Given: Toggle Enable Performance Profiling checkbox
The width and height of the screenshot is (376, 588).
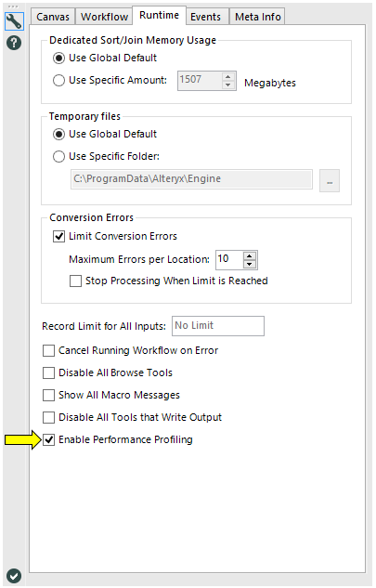Looking at the screenshot, I should coord(48,439).
